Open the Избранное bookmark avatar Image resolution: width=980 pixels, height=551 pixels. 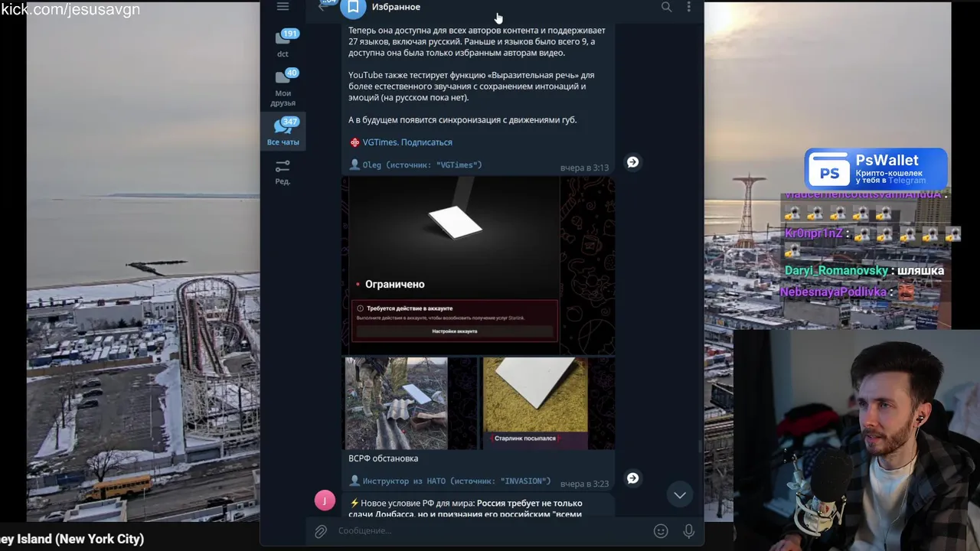click(353, 8)
